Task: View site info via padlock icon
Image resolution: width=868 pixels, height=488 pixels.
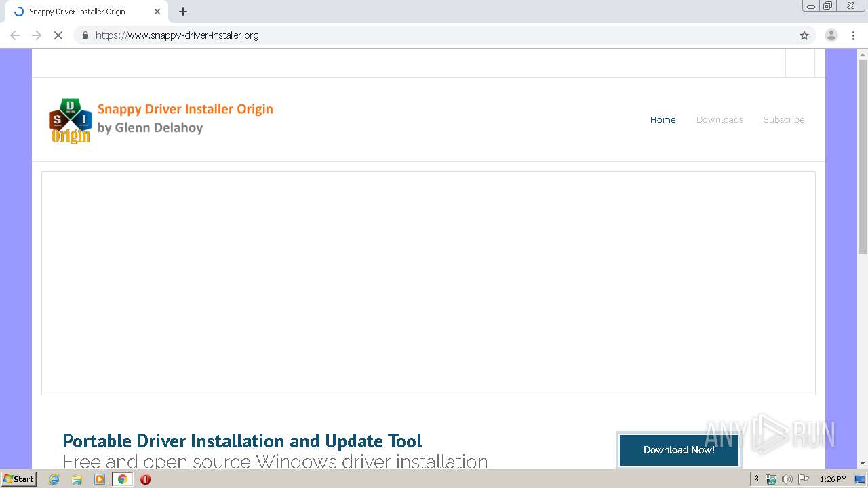Action: (85, 35)
